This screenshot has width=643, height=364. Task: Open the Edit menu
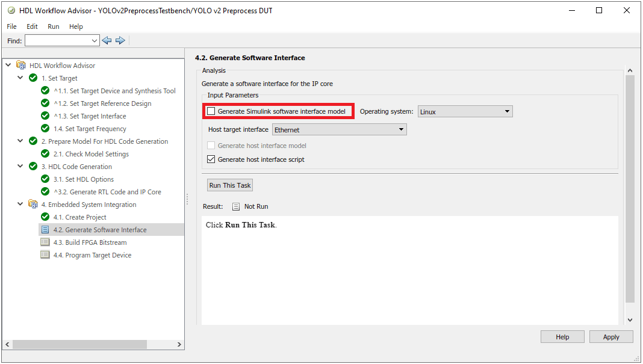[32, 26]
